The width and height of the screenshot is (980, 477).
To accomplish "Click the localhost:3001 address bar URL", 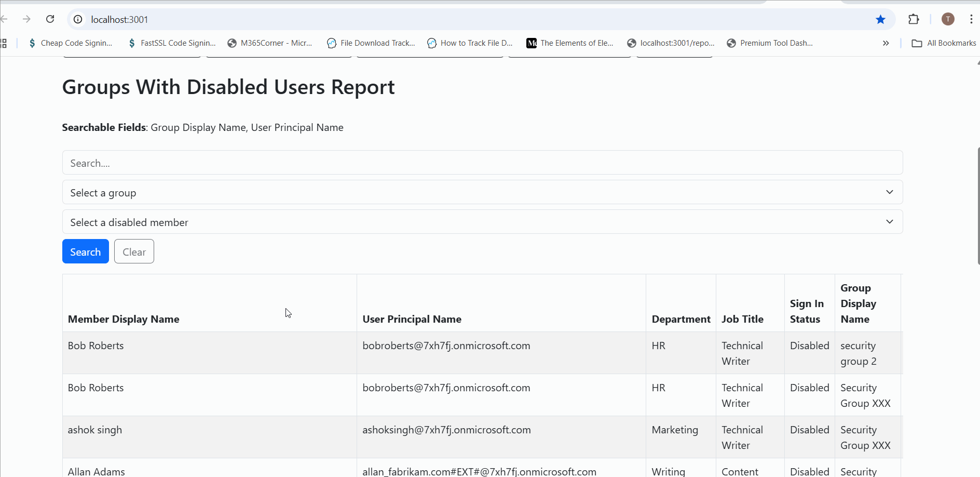I will point(119,19).
